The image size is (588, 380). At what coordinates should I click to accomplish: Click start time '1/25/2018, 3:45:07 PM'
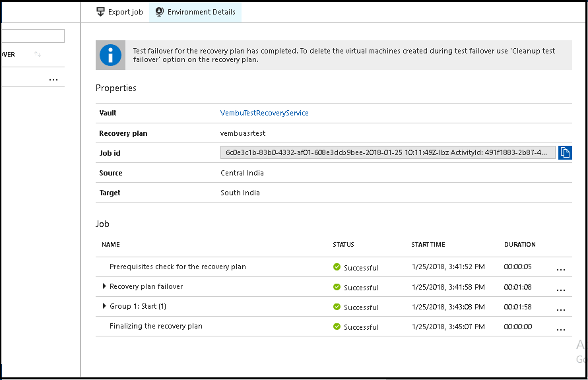(x=448, y=327)
